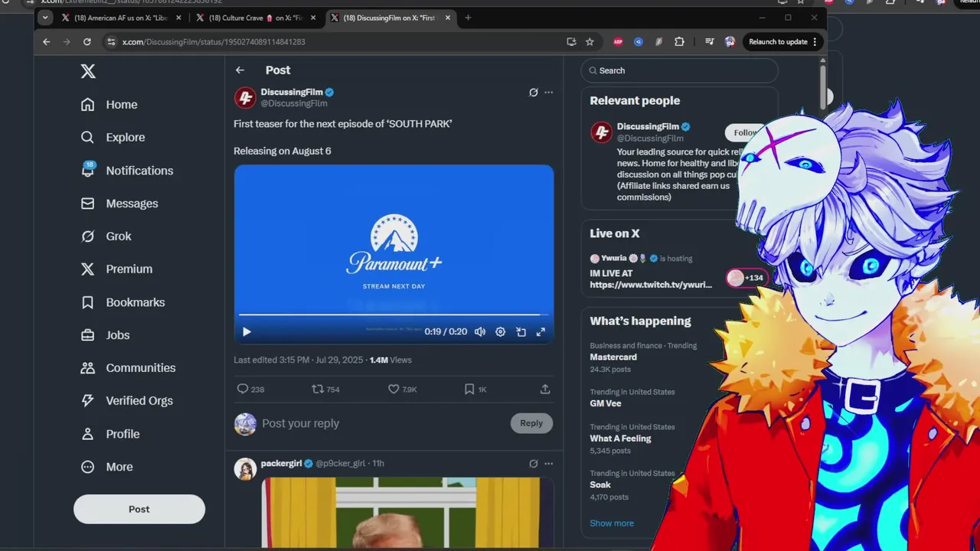Click the Grok icon on DiscussingFilm post
980x551 pixels.
(534, 93)
